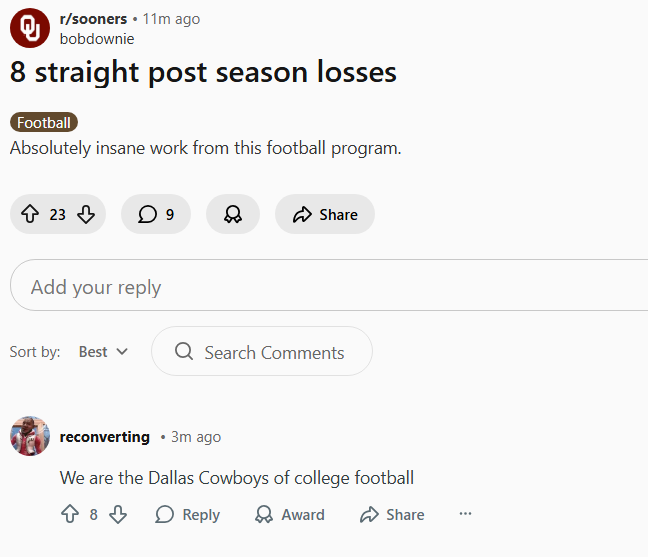Downvote reconverting's Dallas Cowboys comment
The width and height of the screenshot is (648, 557).
[118, 514]
